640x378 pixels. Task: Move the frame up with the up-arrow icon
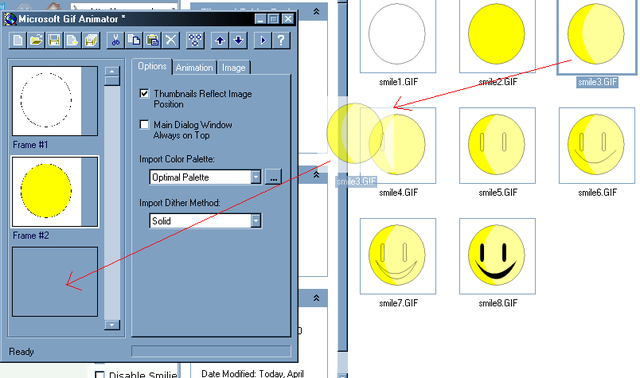pyautogui.click(x=220, y=40)
